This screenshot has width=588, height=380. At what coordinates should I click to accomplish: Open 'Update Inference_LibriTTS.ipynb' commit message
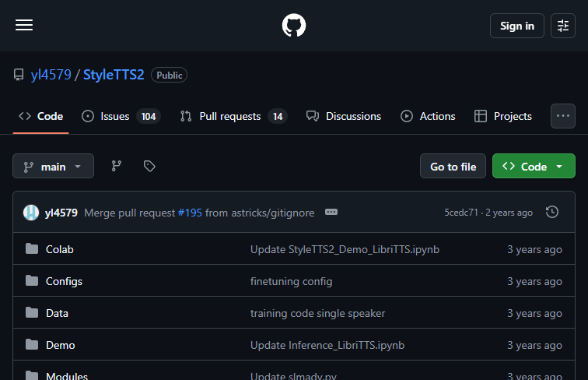(x=327, y=345)
